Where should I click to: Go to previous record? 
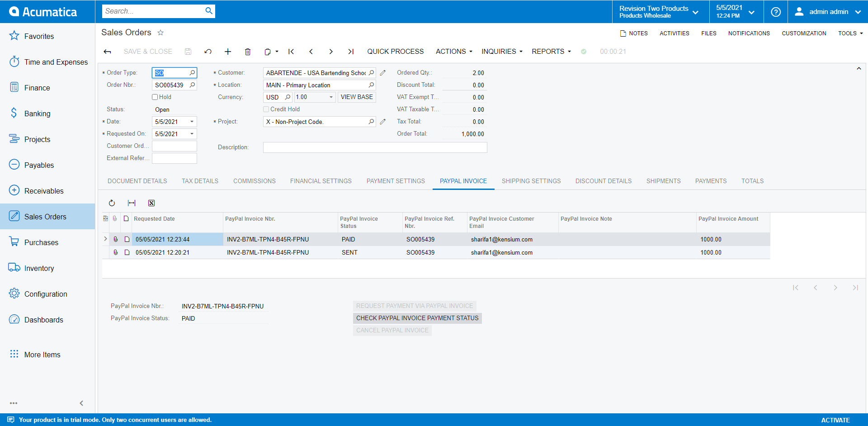(311, 52)
